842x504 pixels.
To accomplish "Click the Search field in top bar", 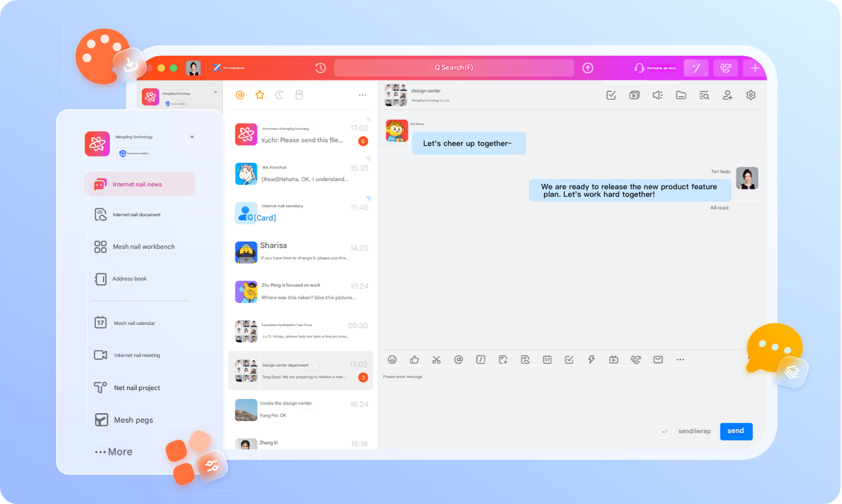I will pos(454,68).
